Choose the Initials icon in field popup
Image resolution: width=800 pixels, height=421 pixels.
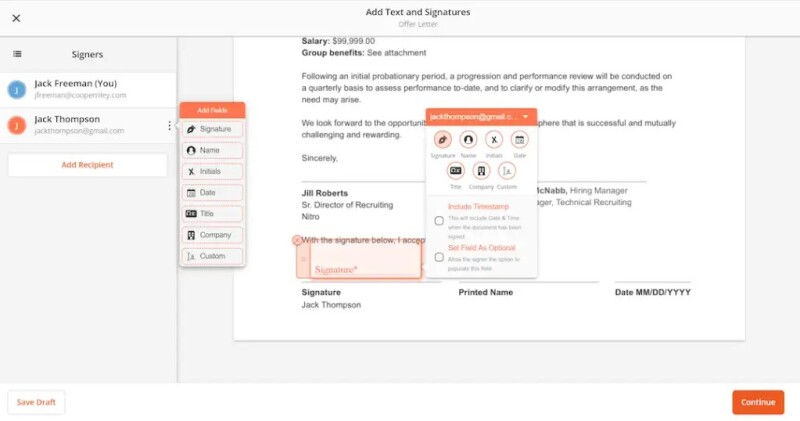(x=494, y=139)
